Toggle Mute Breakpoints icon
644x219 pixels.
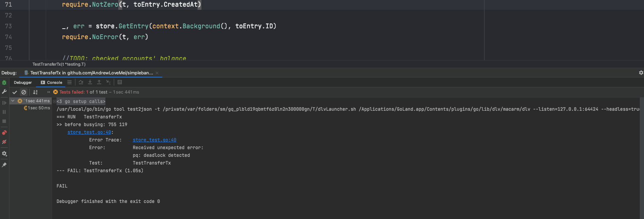(4, 142)
